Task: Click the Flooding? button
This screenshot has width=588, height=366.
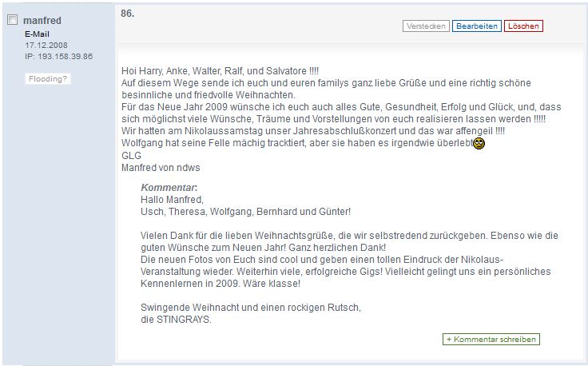Action: point(48,79)
